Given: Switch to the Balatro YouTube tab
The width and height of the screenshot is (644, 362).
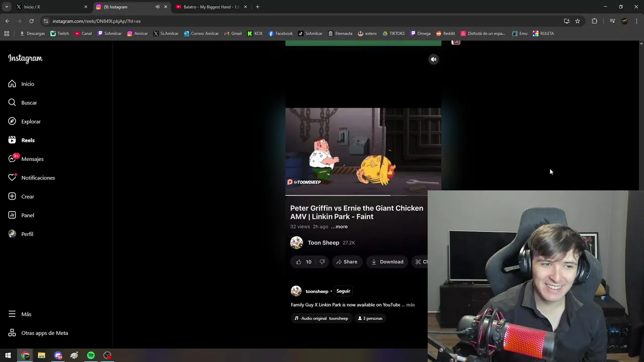Looking at the screenshot, I should coord(211,7).
